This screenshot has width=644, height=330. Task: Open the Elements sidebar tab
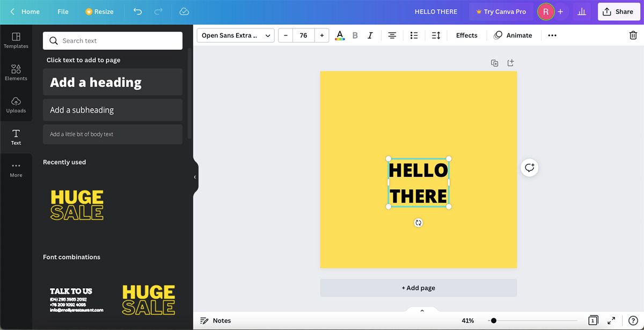16,73
